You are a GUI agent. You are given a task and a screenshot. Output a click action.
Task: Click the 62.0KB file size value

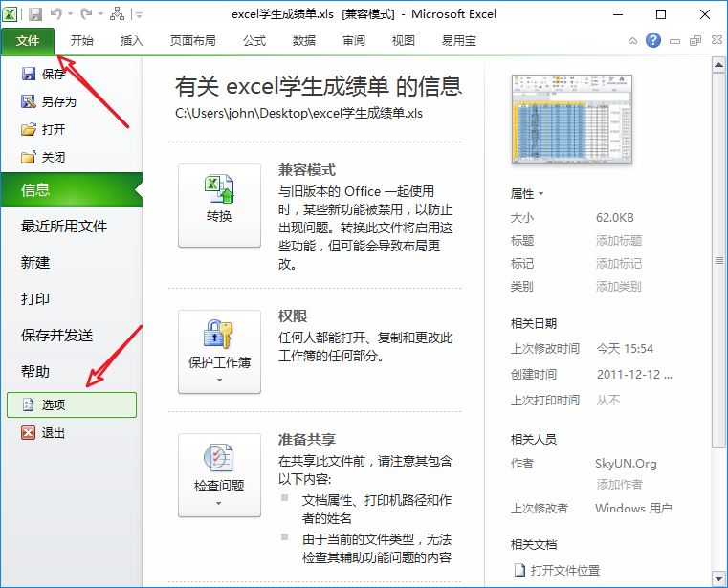pos(615,218)
